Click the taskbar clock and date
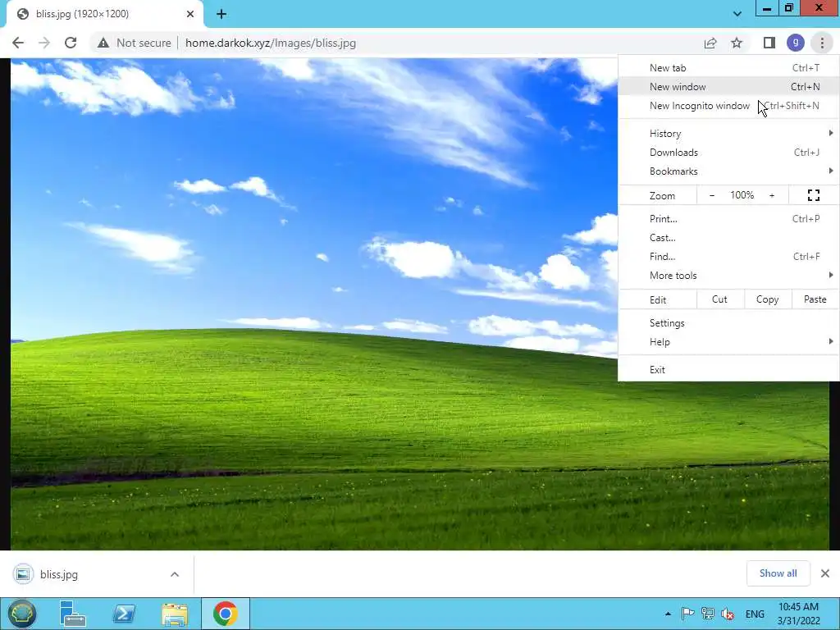Viewport: 840px width, 630px height. [x=799, y=614]
